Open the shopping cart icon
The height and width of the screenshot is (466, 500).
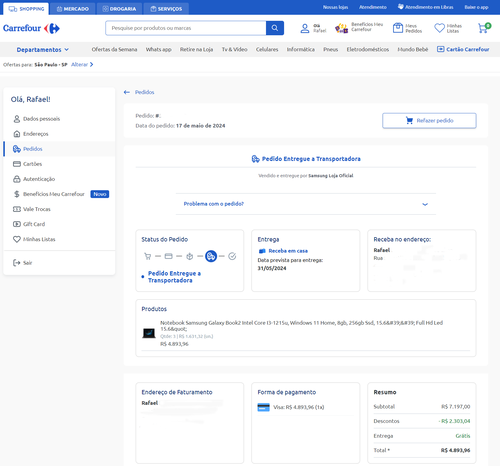(x=484, y=28)
